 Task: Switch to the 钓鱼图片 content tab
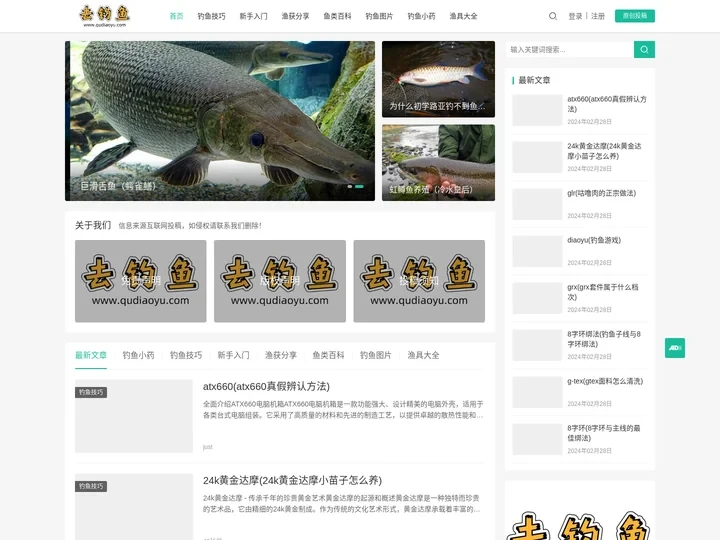[x=376, y=355]
